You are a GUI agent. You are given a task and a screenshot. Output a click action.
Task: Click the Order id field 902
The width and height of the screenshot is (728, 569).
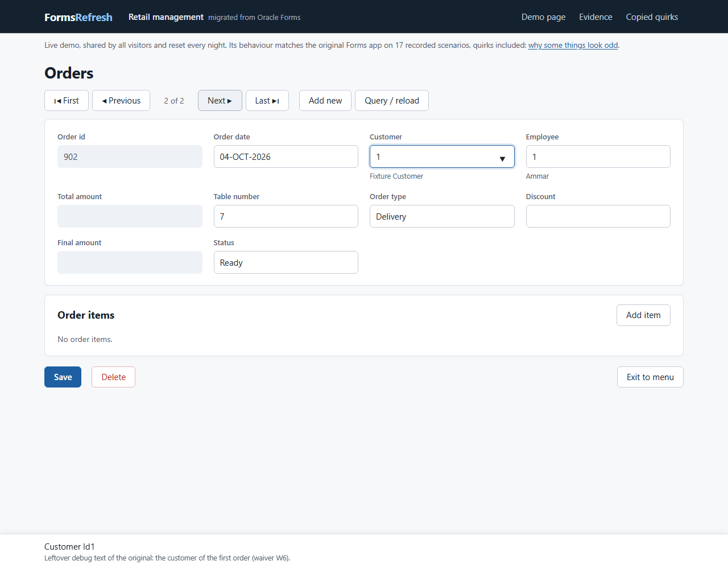tap(130, 156)
